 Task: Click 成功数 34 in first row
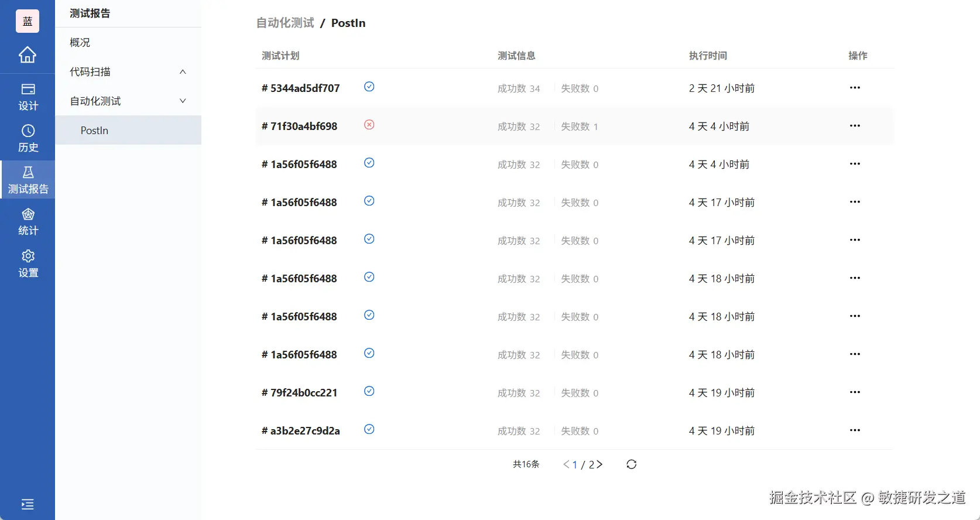[519, 88]
